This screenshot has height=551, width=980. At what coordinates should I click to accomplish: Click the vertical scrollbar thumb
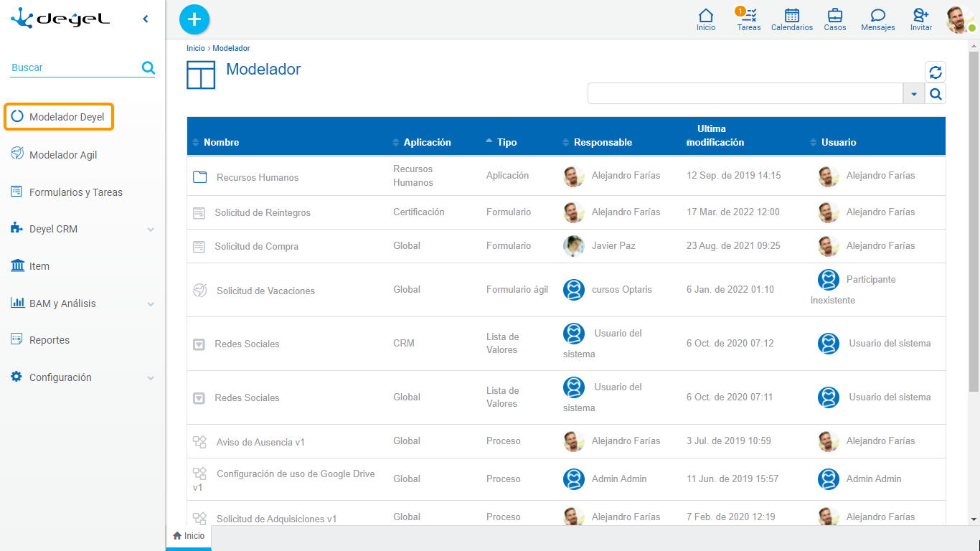(974, 221)
